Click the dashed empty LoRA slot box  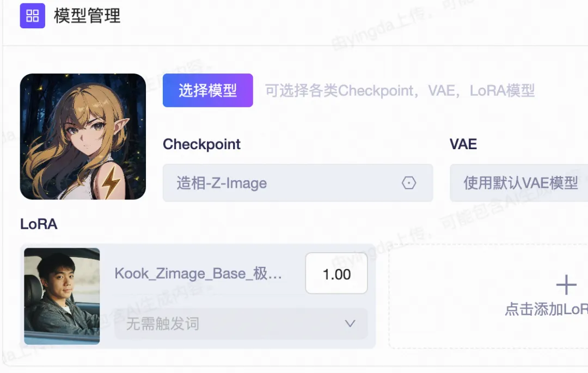pos(488,296)
